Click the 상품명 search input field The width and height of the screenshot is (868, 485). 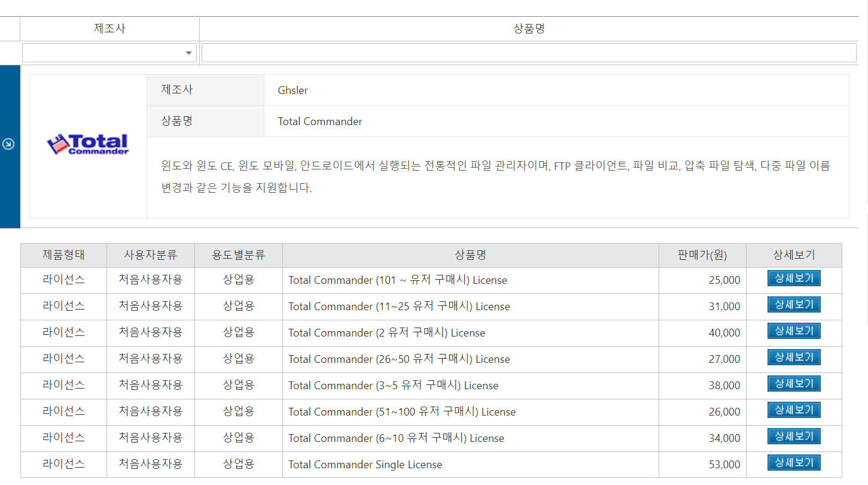pos(528,53)
